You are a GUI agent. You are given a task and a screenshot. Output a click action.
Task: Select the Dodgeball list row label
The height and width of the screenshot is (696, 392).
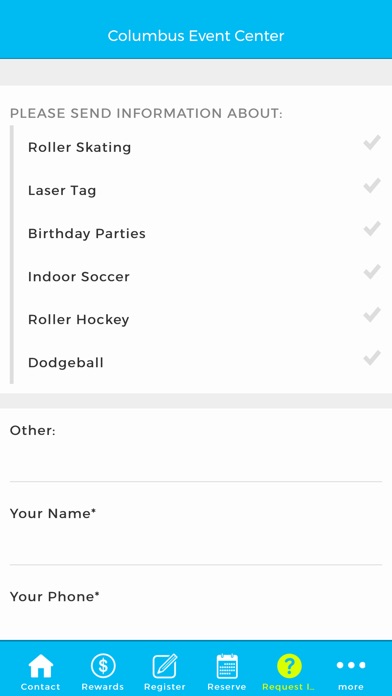point(66,363)
